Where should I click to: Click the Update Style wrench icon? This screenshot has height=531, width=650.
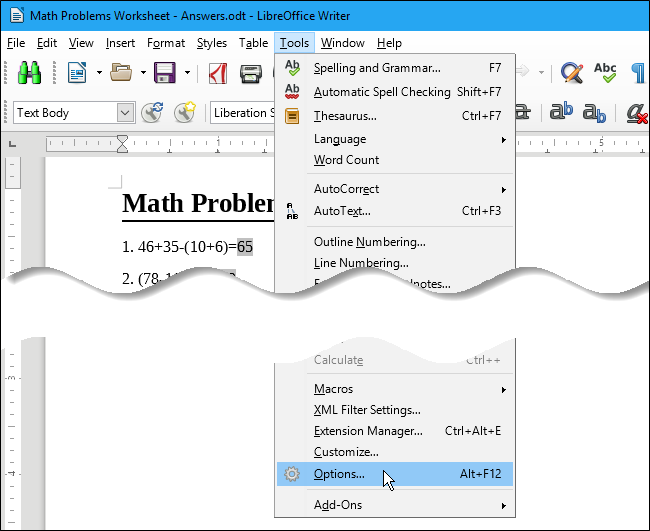(152, 112)
